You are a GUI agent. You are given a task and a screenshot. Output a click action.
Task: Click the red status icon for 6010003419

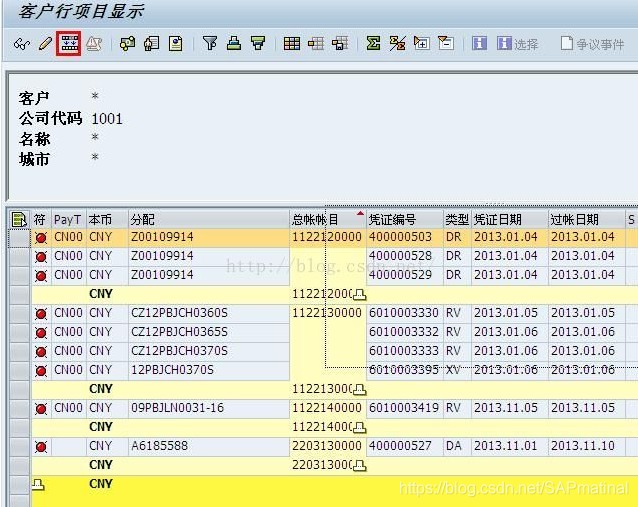coord(41,409)
